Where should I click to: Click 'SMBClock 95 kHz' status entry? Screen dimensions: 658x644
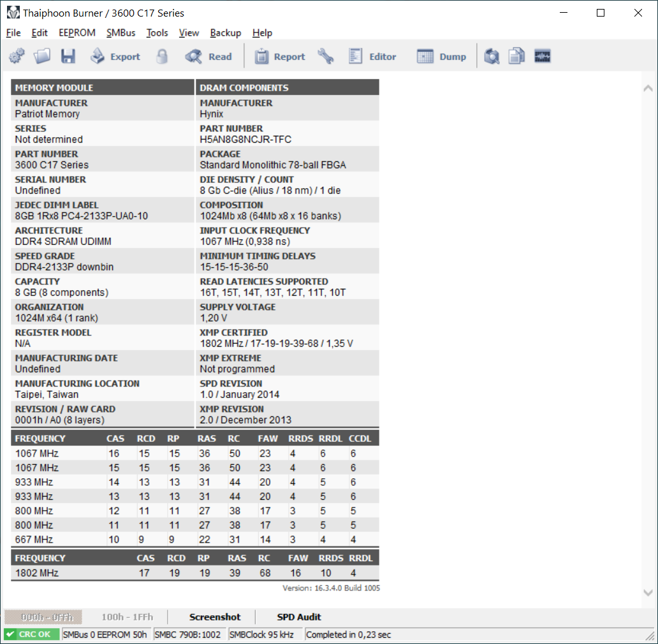pos(261,634)
